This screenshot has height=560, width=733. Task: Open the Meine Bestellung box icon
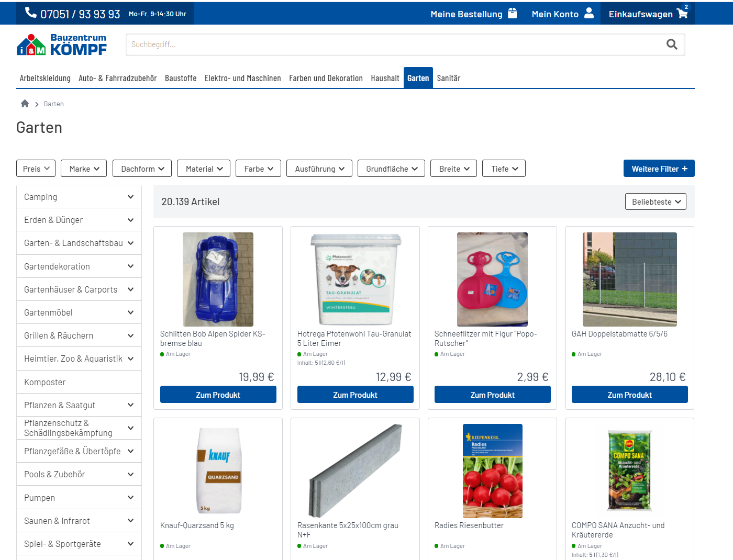coord(512,13)
